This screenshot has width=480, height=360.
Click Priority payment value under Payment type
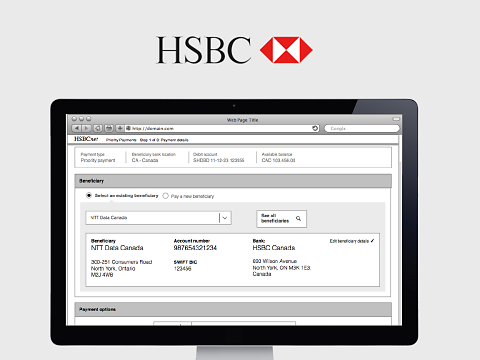click(98, 160)
